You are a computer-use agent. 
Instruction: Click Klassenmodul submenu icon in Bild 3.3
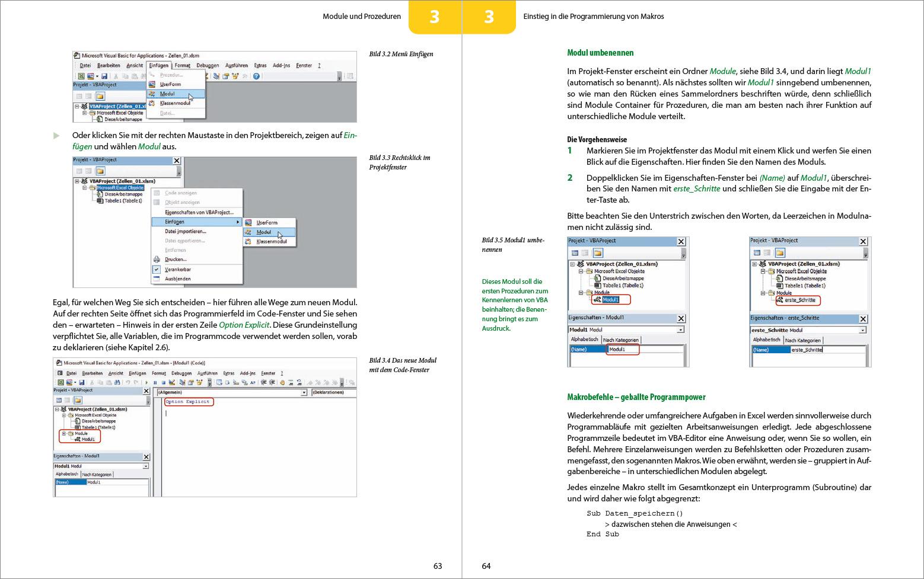point(248,242)
